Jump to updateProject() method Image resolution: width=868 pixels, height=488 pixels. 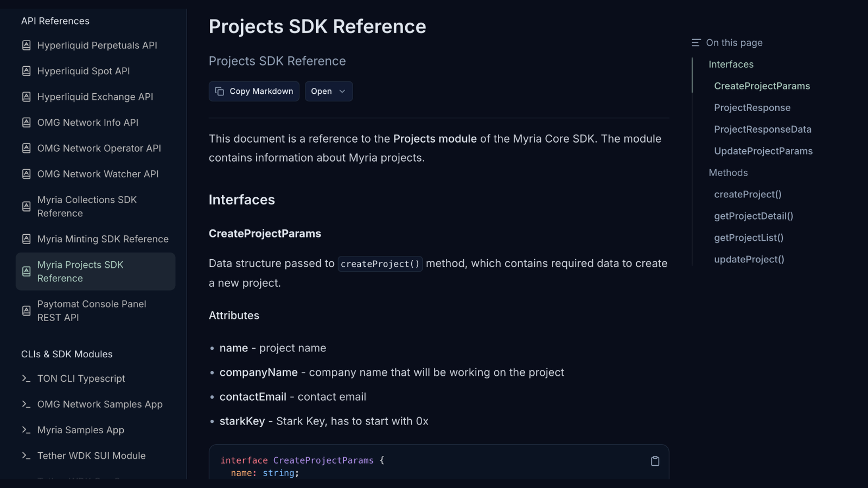[749, 260]
